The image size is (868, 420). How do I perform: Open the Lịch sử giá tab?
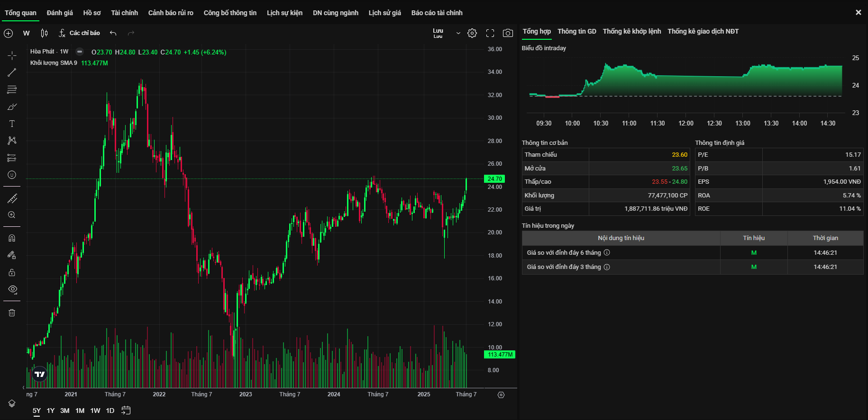(385, 13)
